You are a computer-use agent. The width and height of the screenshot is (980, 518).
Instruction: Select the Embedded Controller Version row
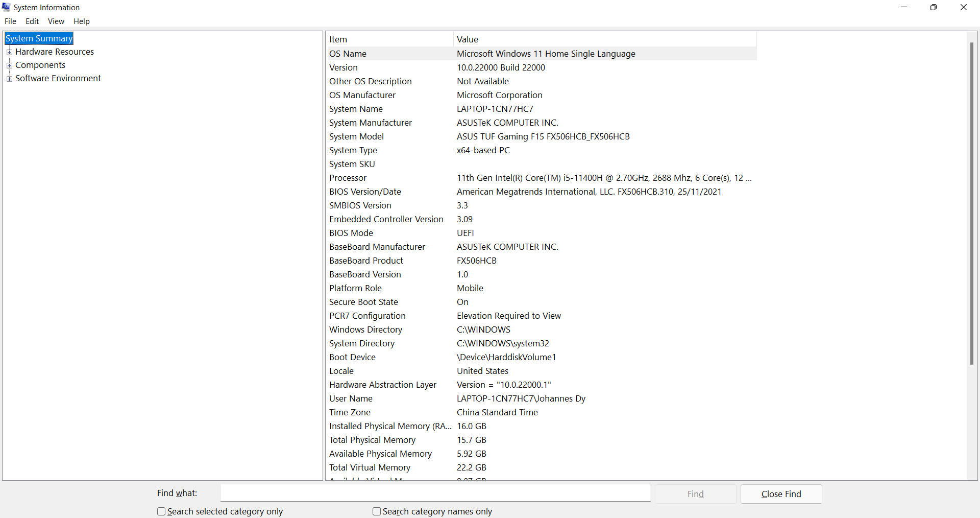pyautogui.click(x=541, y=219)
